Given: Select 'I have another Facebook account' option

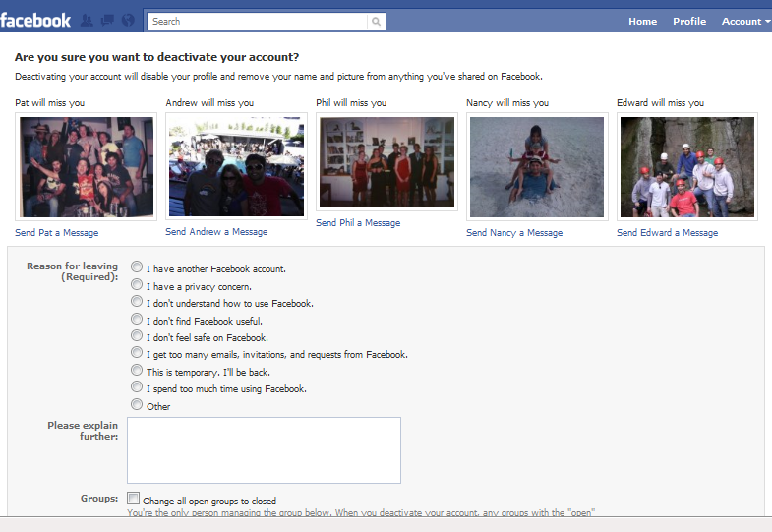Looking at the screenshot, I should [137, 267].
